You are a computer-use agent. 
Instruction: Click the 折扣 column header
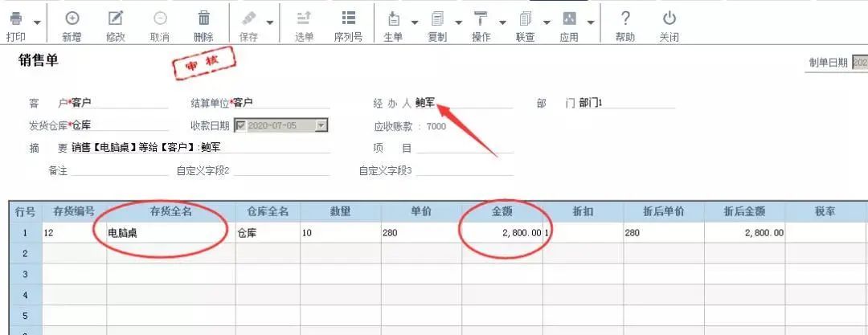pos(583,211)
